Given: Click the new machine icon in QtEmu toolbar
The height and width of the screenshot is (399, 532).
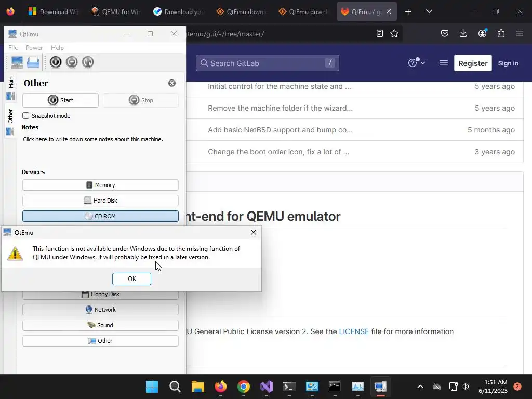Looking at the screenshot, I should point(17,62).
